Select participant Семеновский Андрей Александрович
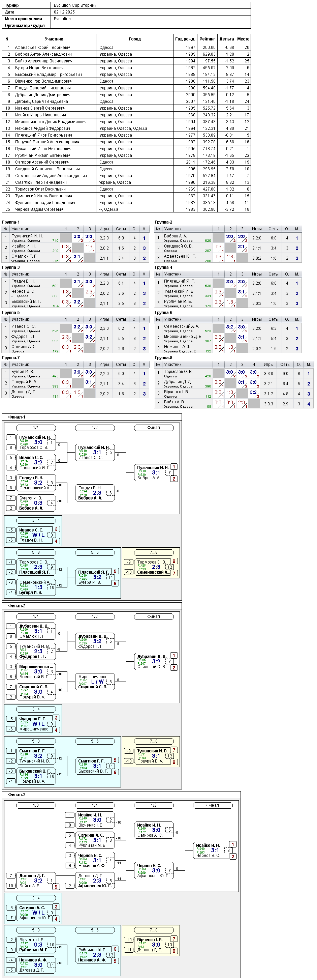Screen dimensions: 317x980 coord(51,176)
